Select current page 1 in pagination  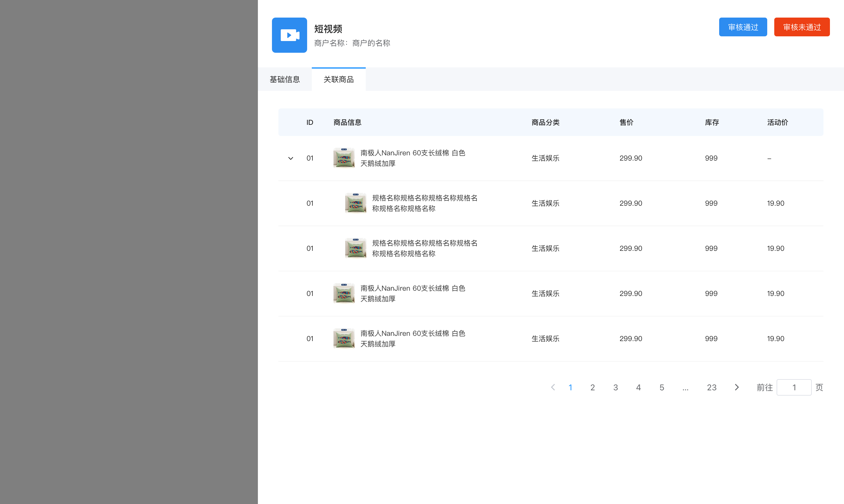[570, 387]
